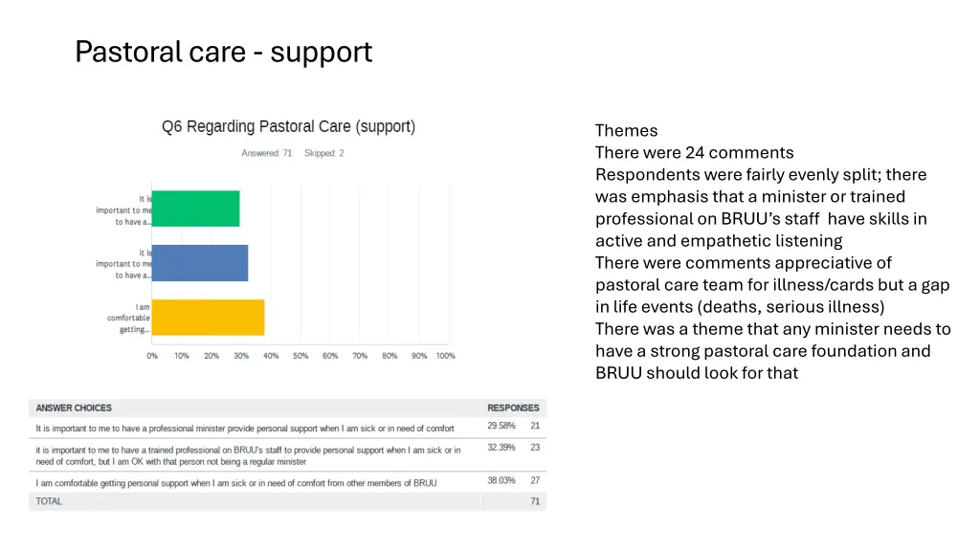Viewport: 980px width, 551px height.
Task: Click the "Skipped: 2" label
Action: pos(324,153)
